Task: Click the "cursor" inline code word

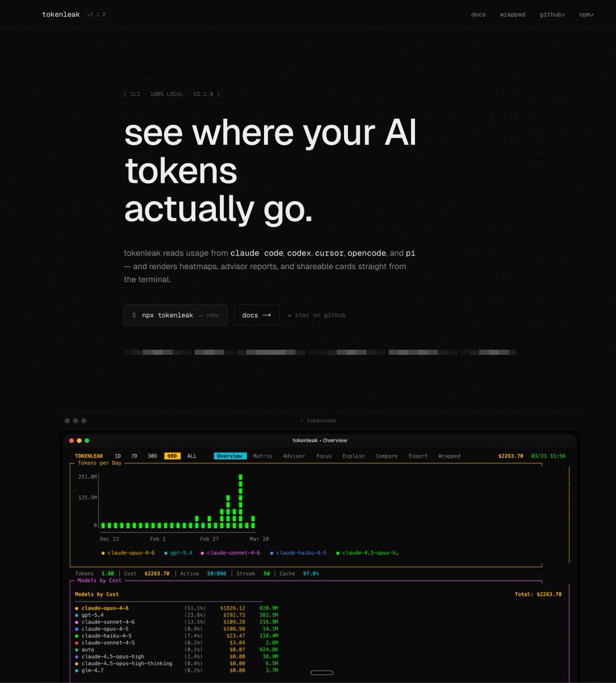Action: 329,253
